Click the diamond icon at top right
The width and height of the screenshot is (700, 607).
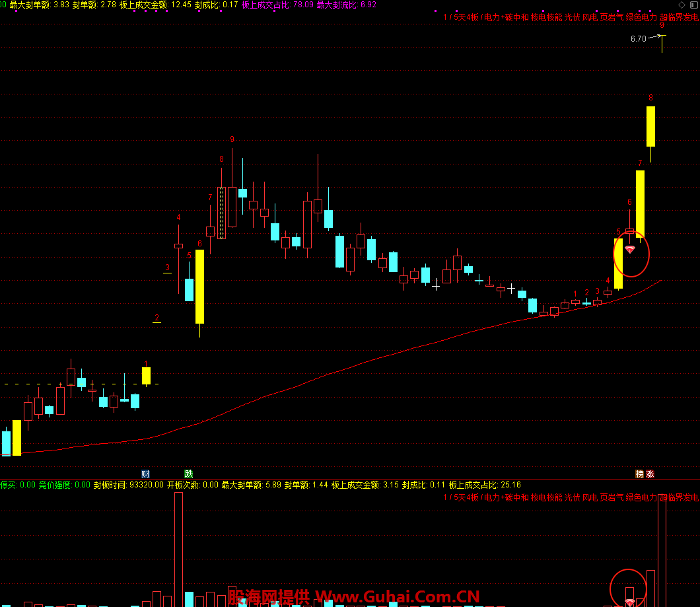[682, 5]
